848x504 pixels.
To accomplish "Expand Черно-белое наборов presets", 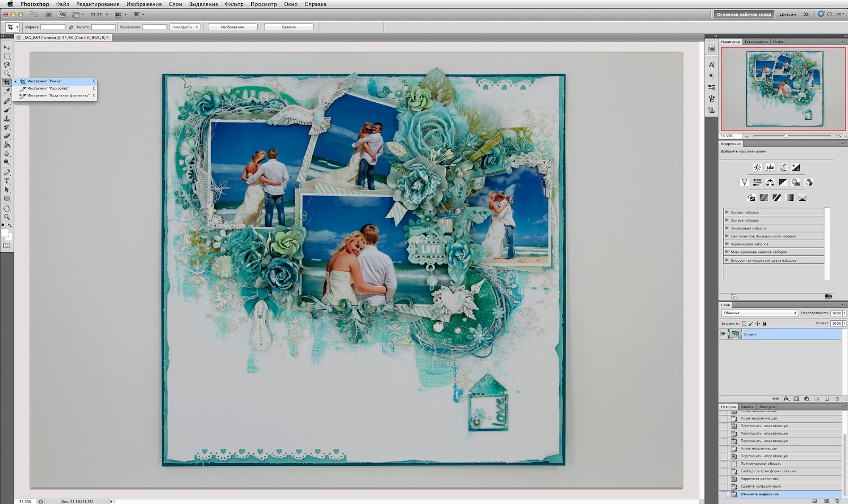I will (x=727, y=244).
